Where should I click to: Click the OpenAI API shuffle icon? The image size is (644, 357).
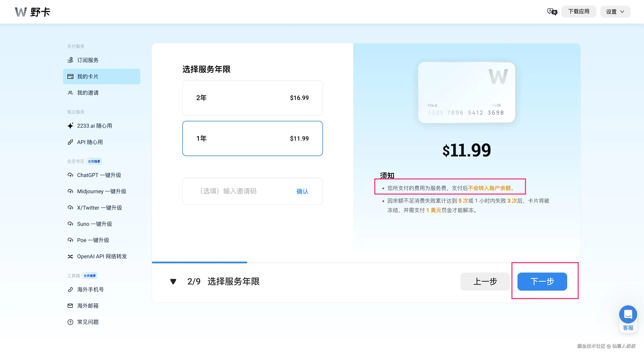[70, 256]
